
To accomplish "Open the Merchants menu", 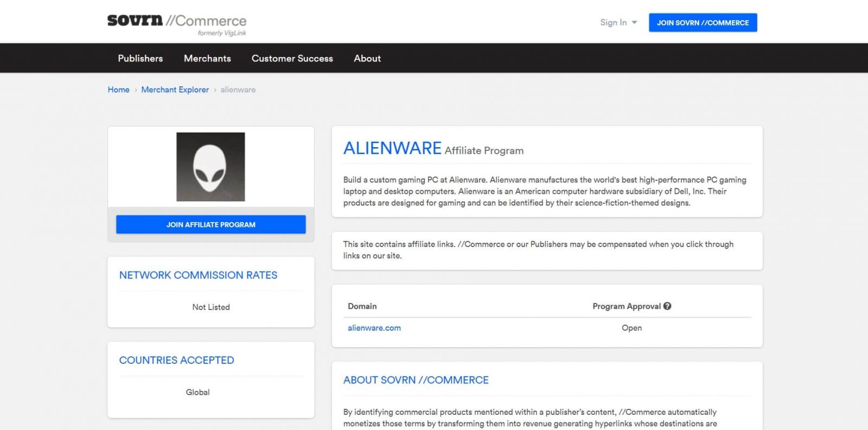I will [207, 58].
